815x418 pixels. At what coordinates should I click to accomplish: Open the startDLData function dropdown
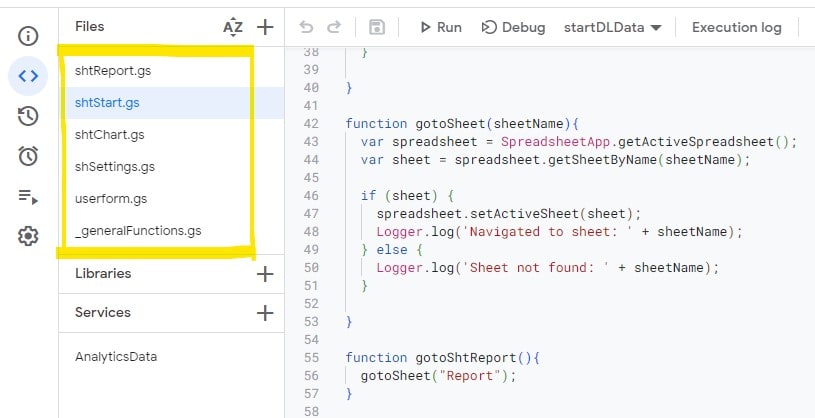[x=613, y=28]
